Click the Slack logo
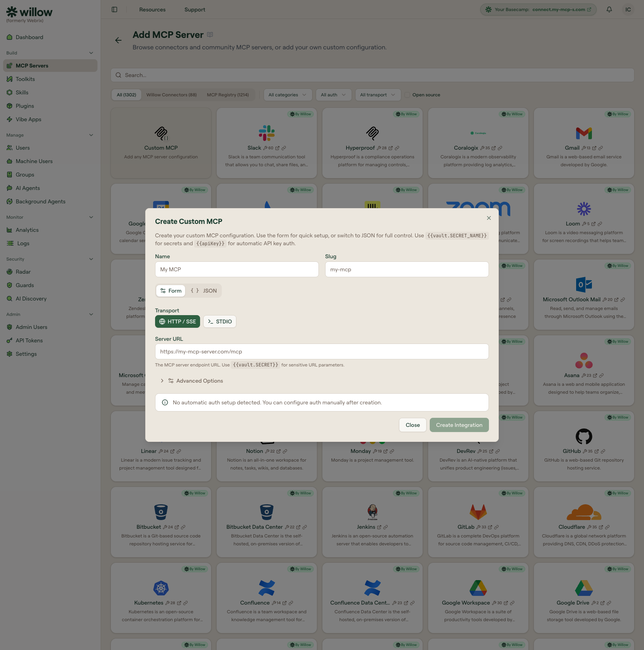Image resolution: width=644 pixels, height=650 pixels. coord(267,133)
